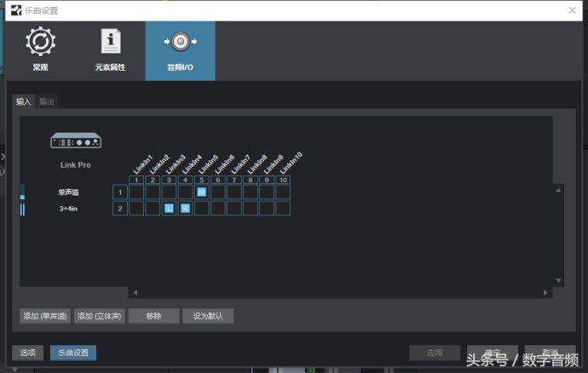Switch to the 输入 tab
This screenshot has width=588, height=373.
23,101
